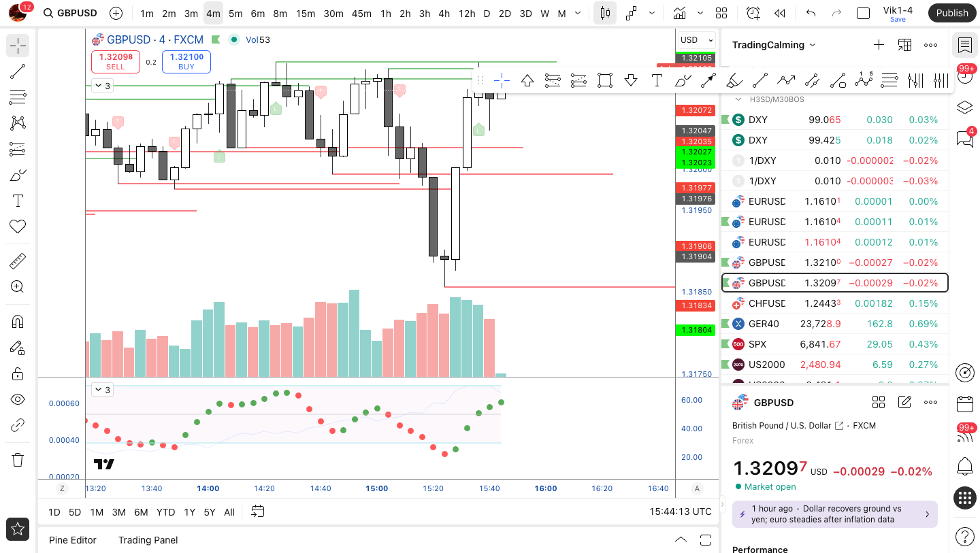Activate the zoom in tool
The width and height of the screenshot is (980, 553).
coord(18,287)
